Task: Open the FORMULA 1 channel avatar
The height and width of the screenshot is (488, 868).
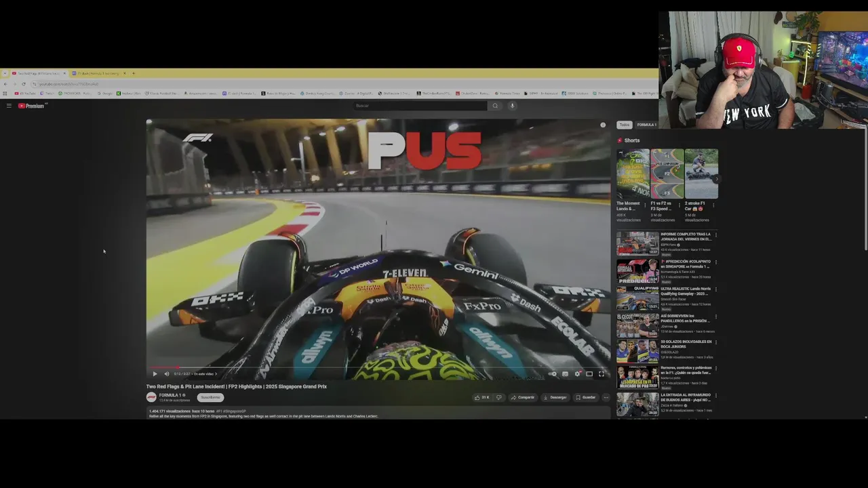Action: [151, 397]
